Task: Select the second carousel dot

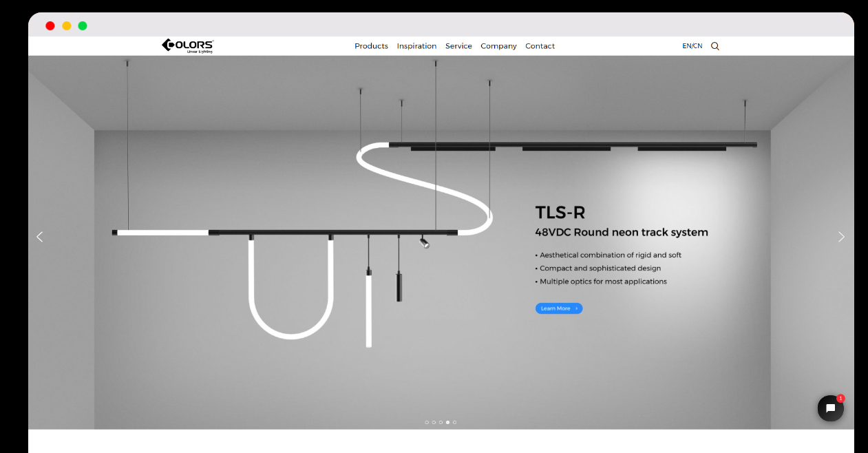Action: [434, 422]
